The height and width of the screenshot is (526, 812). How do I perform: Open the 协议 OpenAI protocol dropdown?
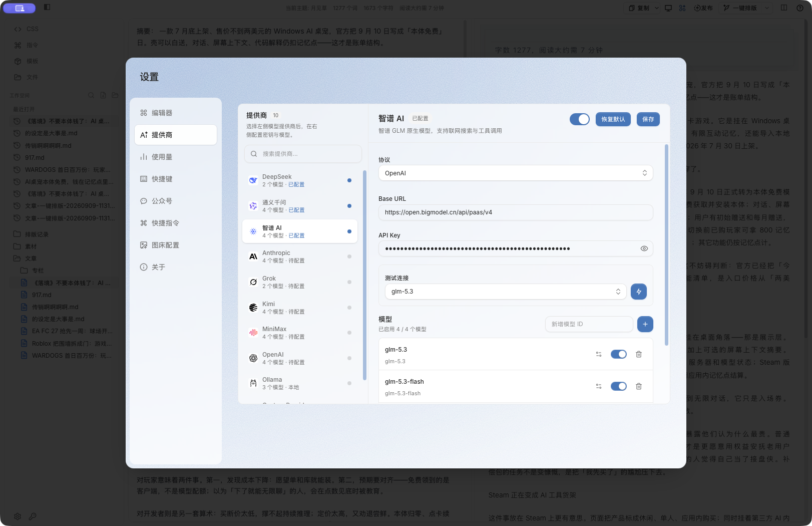tap(516, 173)
